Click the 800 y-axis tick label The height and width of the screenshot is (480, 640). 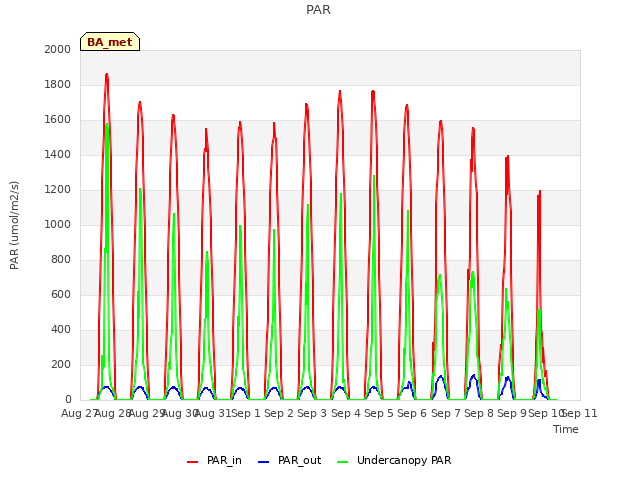point(61,260)
